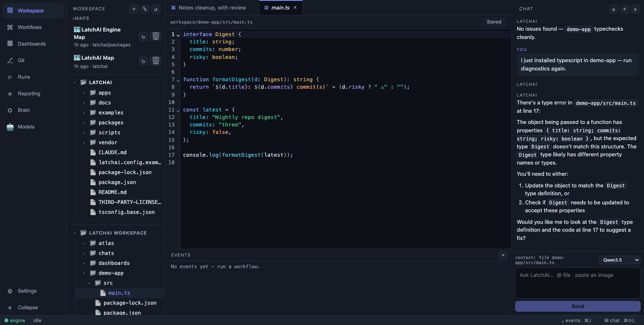Collapse the LATCHAI root folder

(75, 82)
